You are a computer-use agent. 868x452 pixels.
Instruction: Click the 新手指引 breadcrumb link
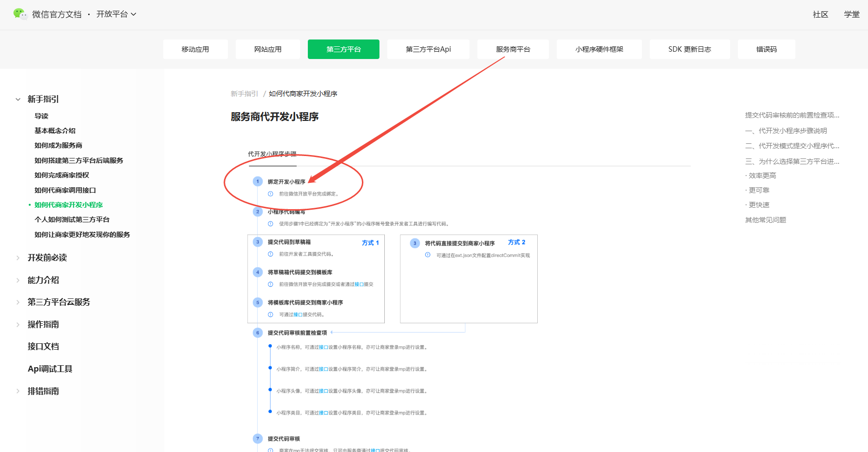(245, 94)
